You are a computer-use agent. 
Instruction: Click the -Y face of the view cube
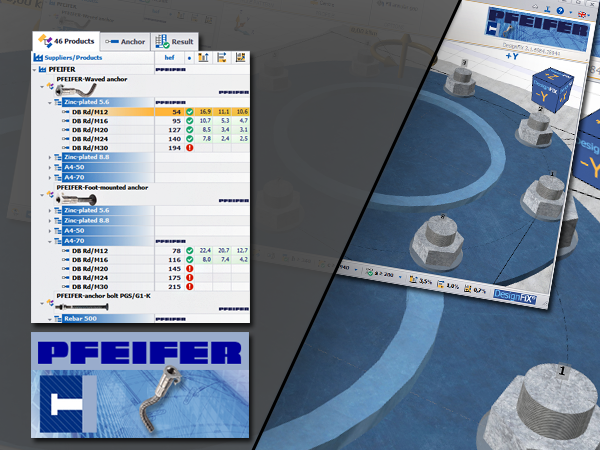click(x=543, y=96)
